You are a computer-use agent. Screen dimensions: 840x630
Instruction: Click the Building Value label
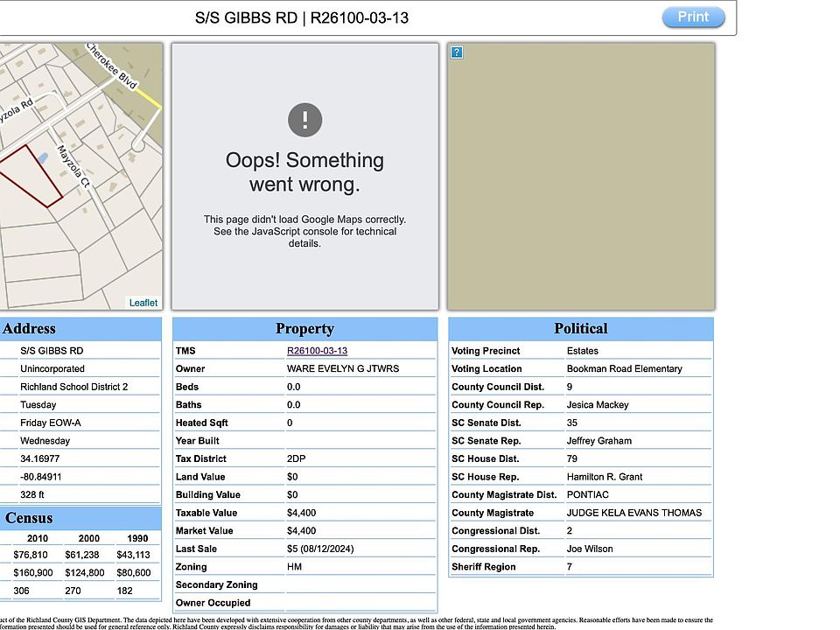[208, 495]
